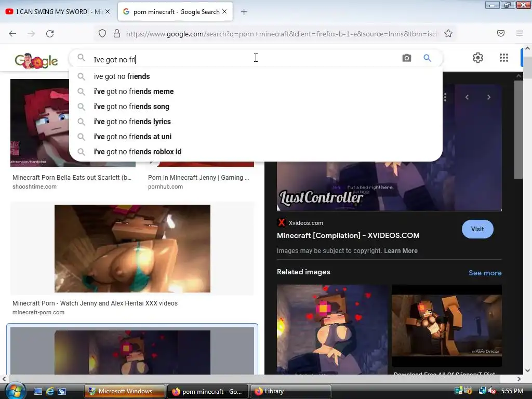The height and width of the screenshot is (399, 532).
Task: Click the Show Desktop quick launch icon
Action: [x=37, y=392]
